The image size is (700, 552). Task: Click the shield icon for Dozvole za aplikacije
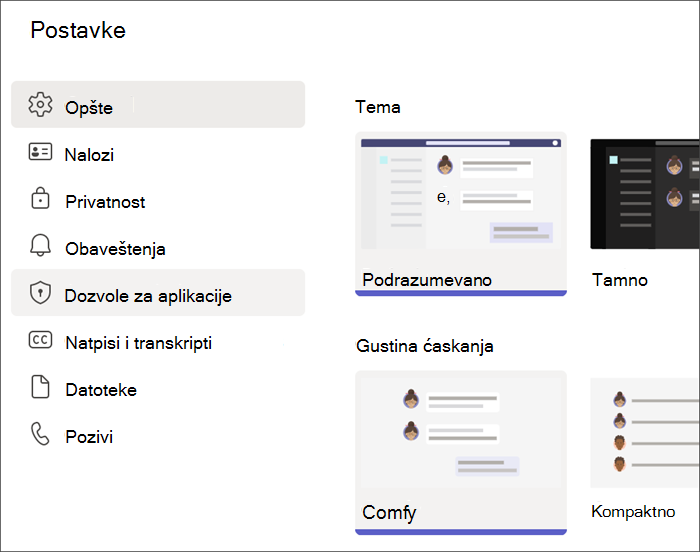40,293
